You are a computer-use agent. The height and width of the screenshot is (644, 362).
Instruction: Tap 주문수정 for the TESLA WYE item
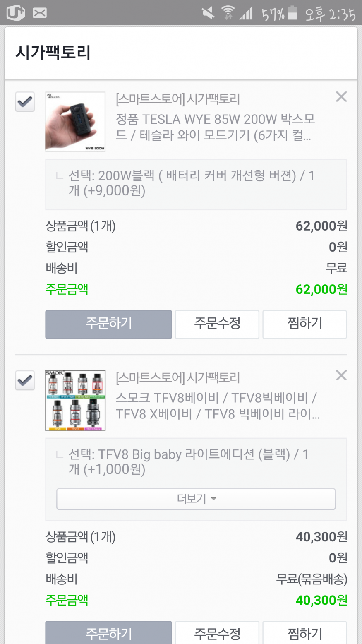point(217,324)
